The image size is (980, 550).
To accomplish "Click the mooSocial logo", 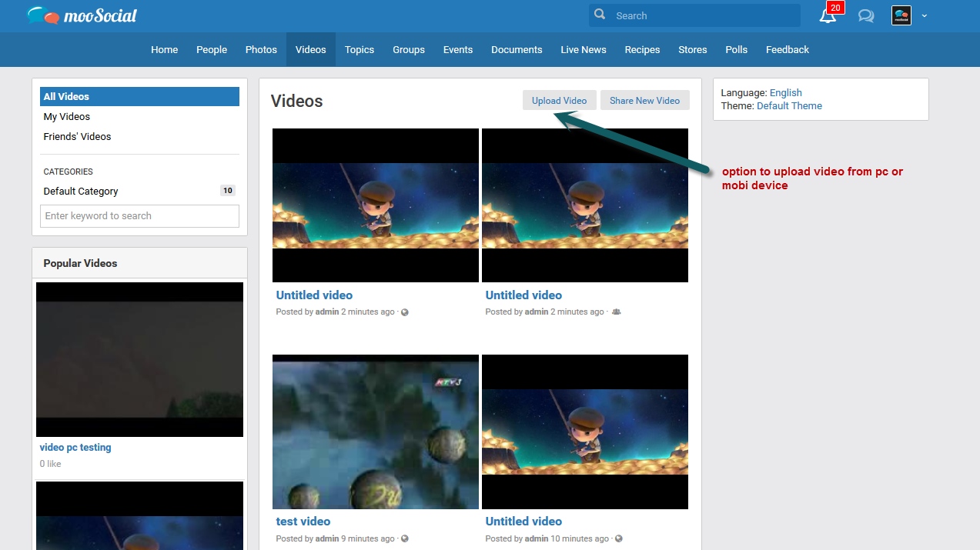I will [x=82, y=15].
